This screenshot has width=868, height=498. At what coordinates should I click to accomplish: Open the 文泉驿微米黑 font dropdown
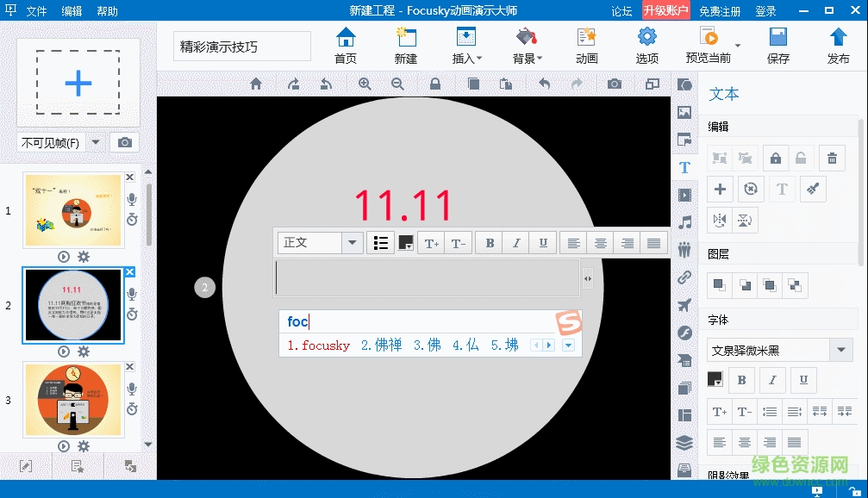840,350
